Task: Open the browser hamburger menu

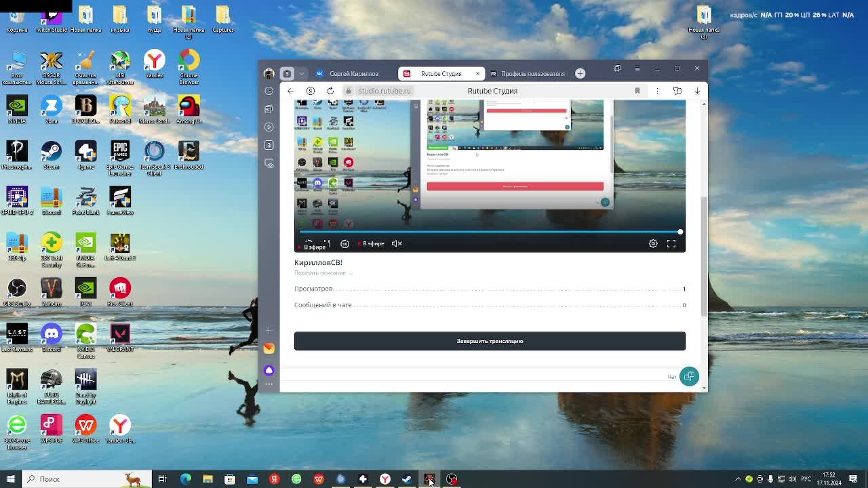Action: pyautogui.click(x=637, y=68)
